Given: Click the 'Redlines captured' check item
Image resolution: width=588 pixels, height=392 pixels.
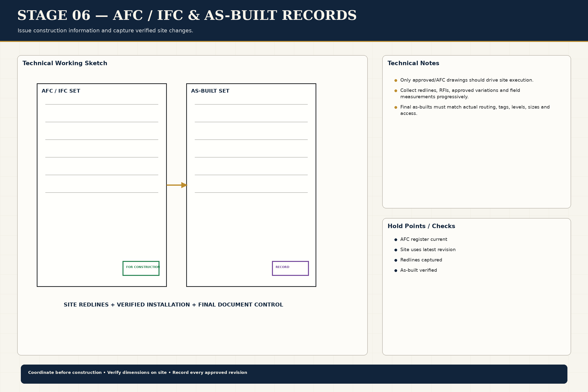Looking at the screenshot, I should (x=421, y=260).
